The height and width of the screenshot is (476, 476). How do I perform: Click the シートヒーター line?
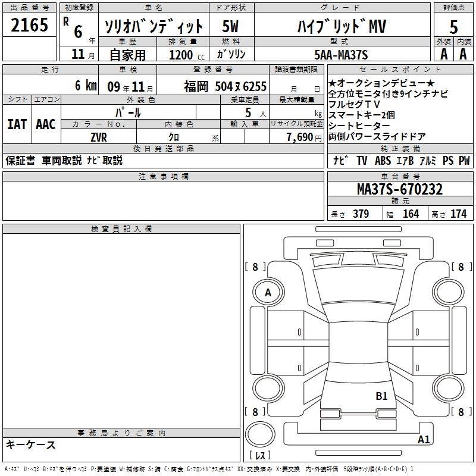pyautogui.click(x=359, y=126)
